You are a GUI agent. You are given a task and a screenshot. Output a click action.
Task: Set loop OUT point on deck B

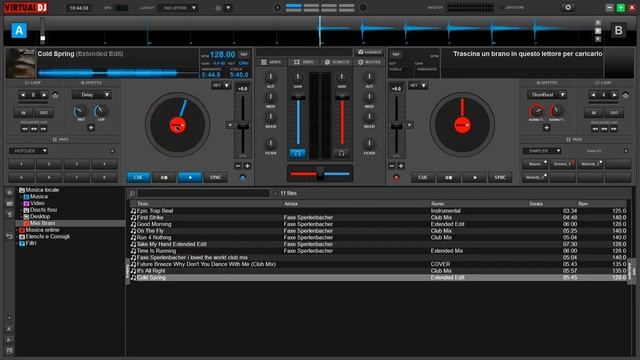[x=614, y=113]
